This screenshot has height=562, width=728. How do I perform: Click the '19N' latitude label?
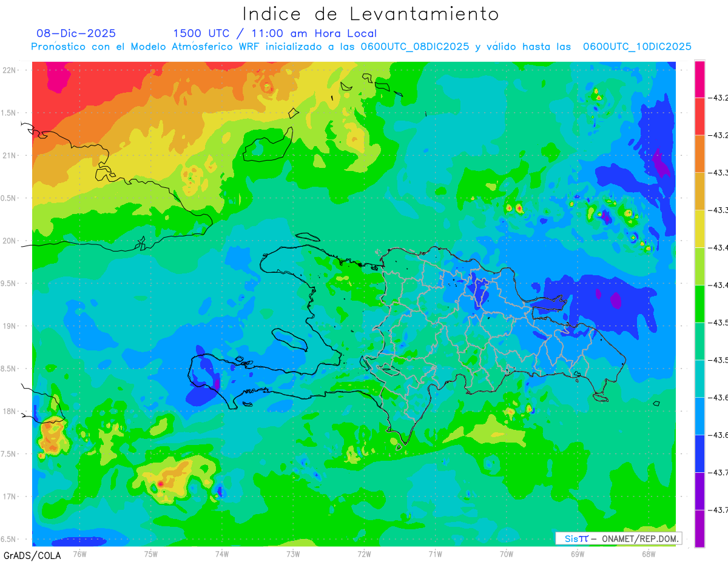[x=10, y=326]
